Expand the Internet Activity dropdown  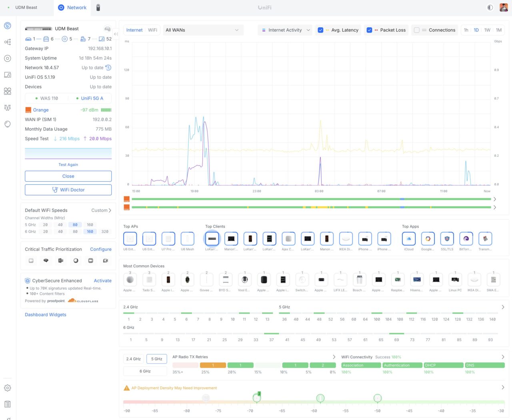point(286,30)
